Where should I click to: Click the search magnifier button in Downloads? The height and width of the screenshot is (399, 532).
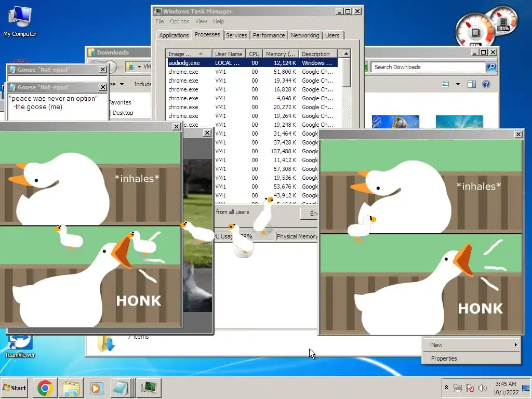[x=491, y=67]
